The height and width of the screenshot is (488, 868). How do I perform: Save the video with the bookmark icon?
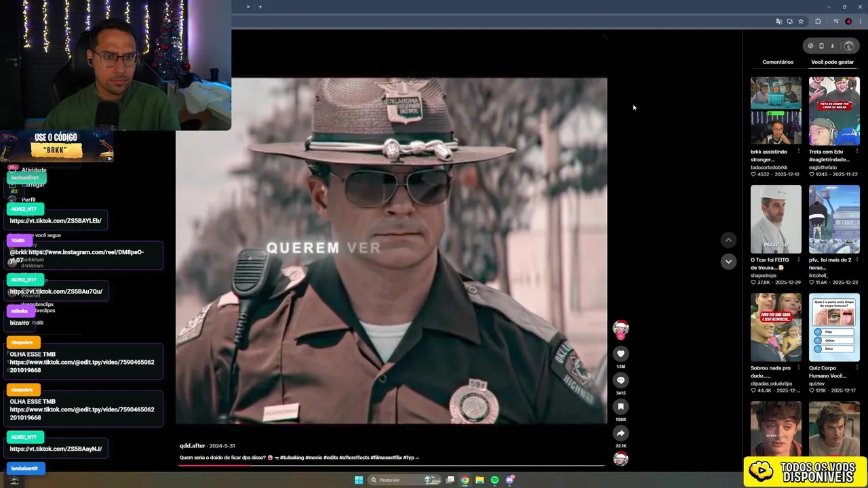(620, 407)
